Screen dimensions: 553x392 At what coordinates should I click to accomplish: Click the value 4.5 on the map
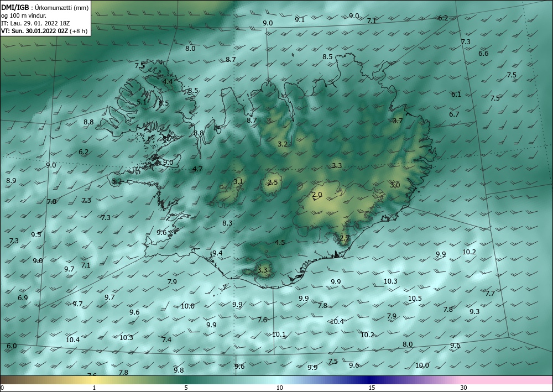click(280, 243)
